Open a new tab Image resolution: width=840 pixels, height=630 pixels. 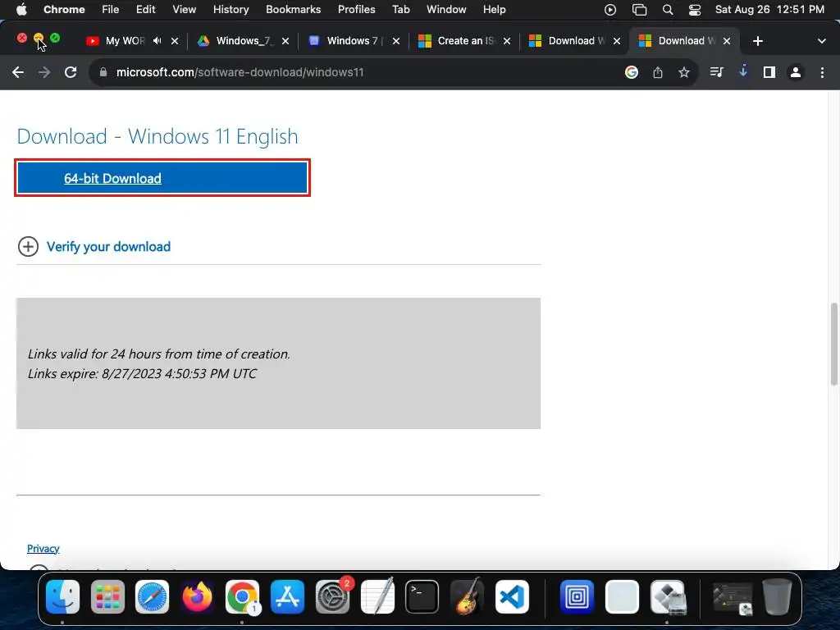click(x=757, y=41)
